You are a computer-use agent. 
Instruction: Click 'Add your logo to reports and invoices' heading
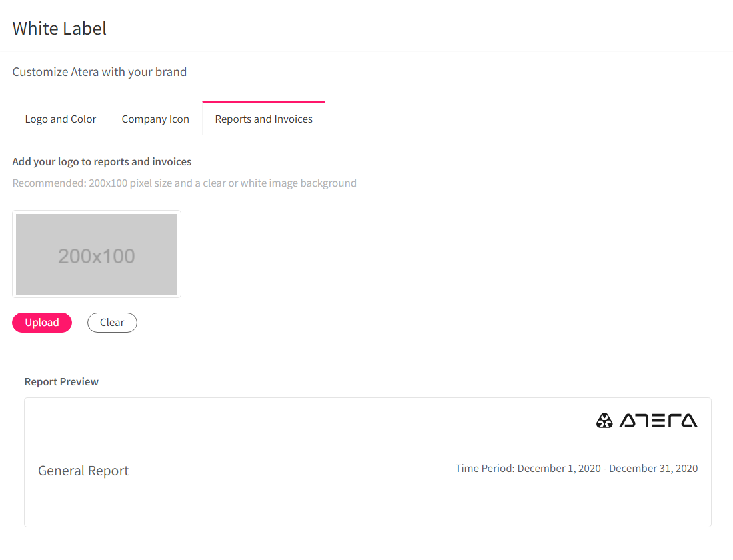[102, 161]
